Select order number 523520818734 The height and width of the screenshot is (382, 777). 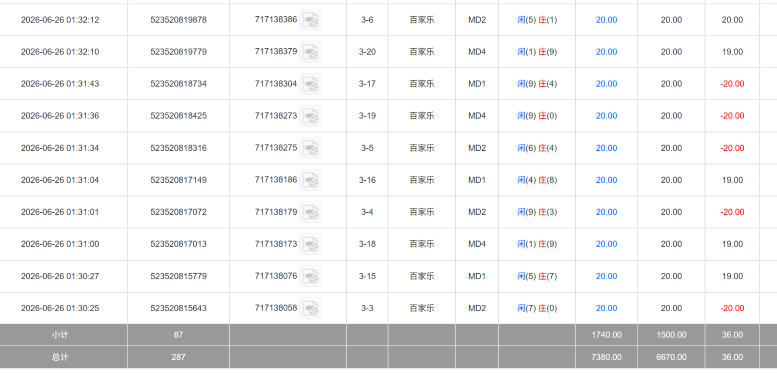point(178,84)
